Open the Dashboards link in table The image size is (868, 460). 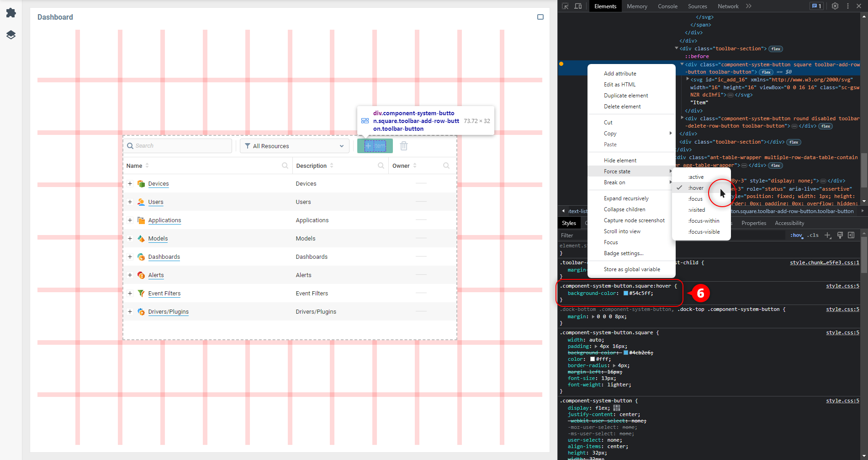click(164, 257)
